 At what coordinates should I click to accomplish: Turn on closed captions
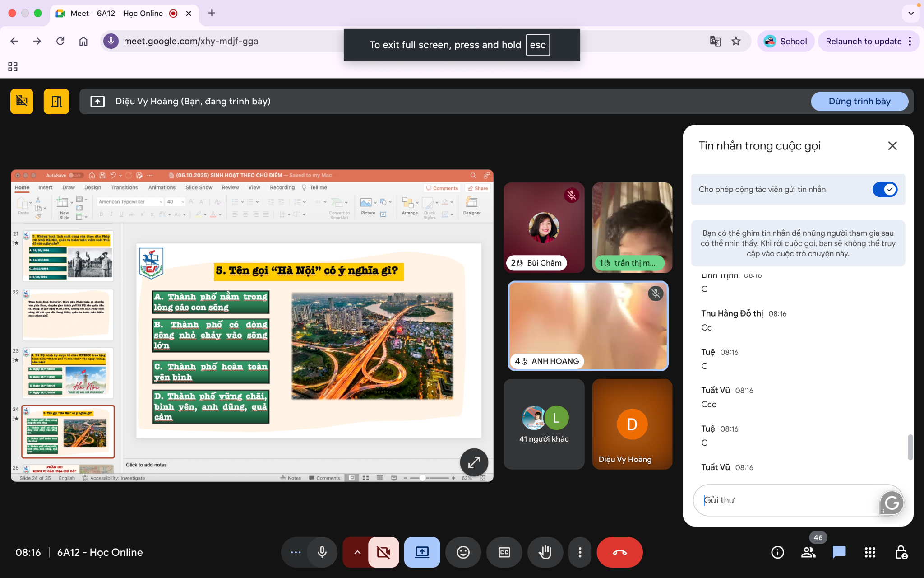tap(504, 552)
